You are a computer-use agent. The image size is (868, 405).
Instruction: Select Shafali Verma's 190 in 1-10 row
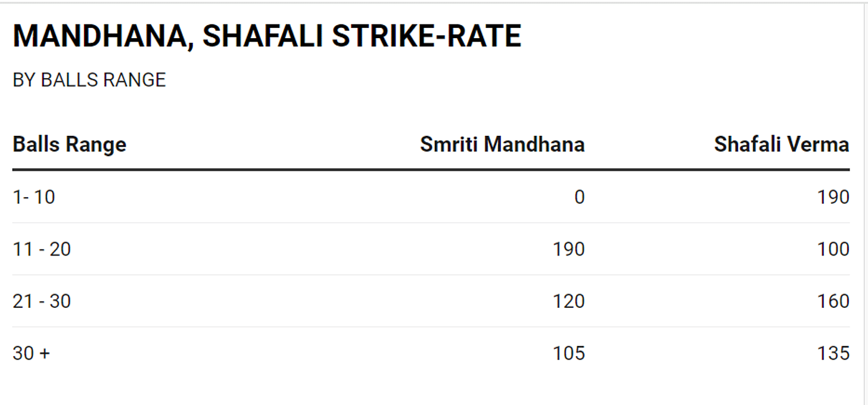[833, 197]
